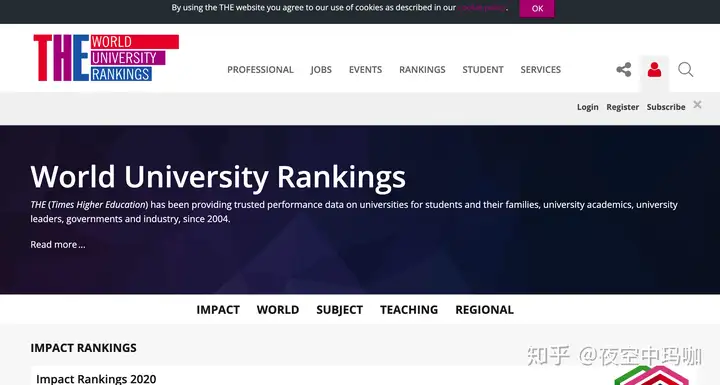Screen dimensions: 720x385
Task: Accept cookies with the OK button
Action: 537,8
